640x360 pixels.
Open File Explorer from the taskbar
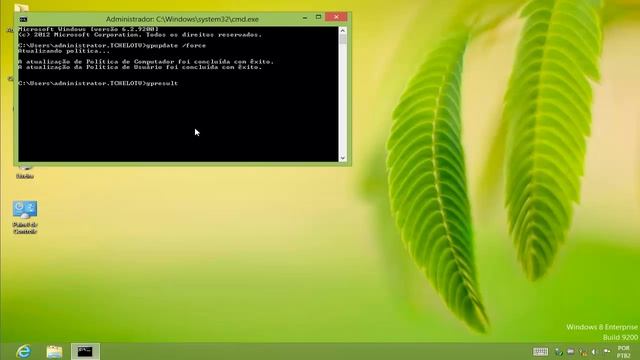point(54,351)
